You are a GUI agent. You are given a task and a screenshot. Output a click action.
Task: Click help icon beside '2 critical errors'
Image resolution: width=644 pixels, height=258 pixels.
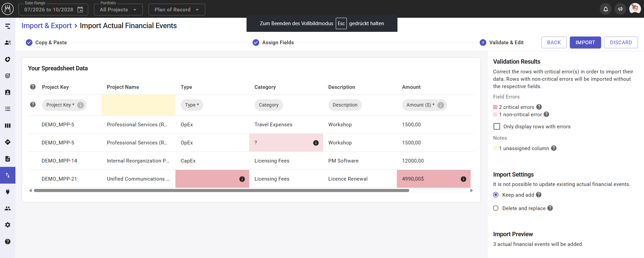539,107
